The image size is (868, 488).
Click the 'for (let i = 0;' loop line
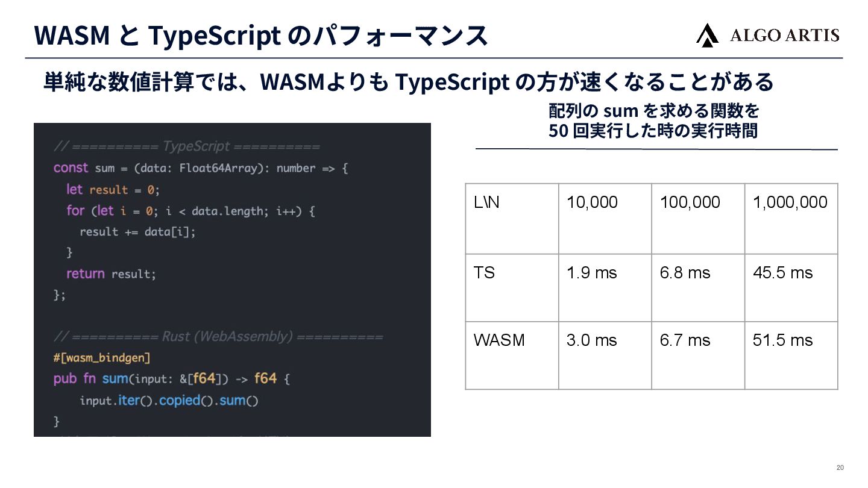point(191,211)
